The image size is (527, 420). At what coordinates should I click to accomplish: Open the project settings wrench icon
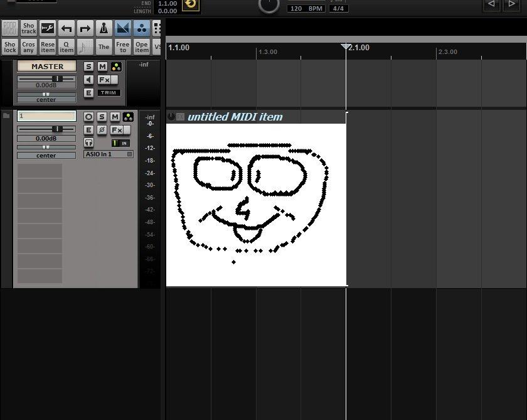click(48, 28)
